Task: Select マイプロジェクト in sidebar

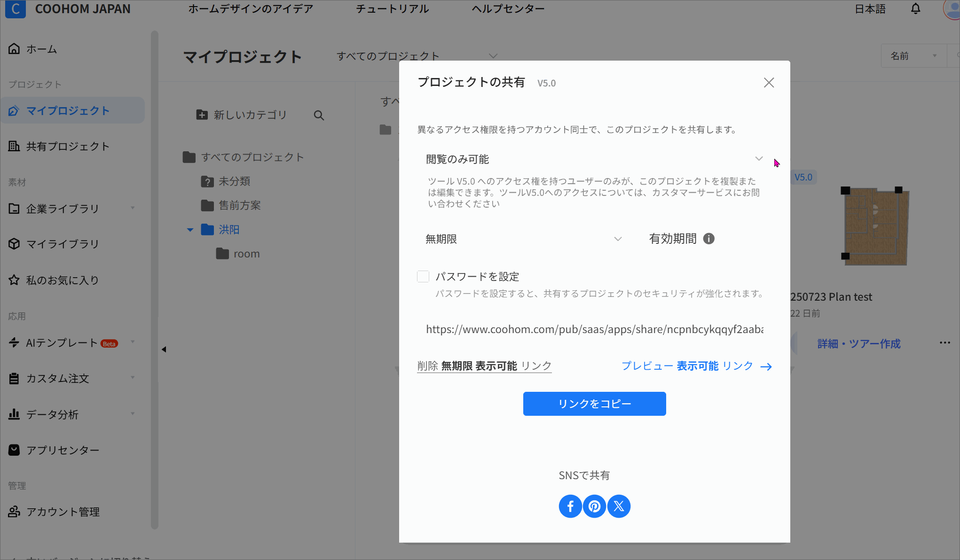Action: point(73,110)
